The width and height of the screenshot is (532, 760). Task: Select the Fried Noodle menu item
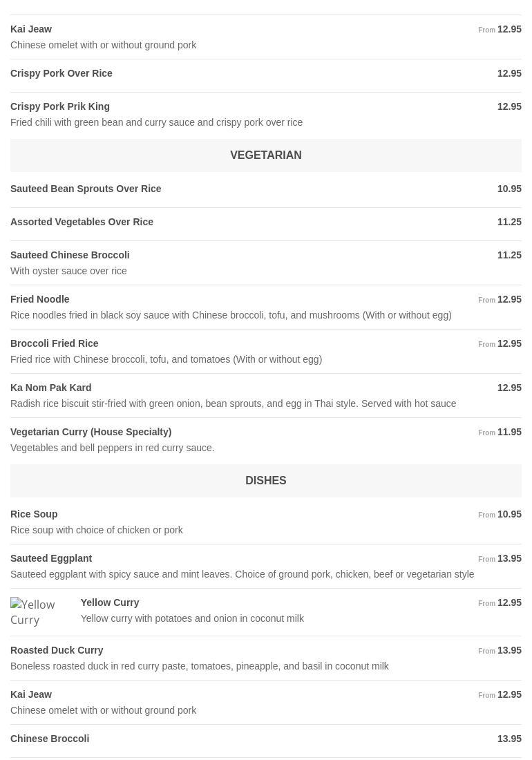[x=40, y=299]
